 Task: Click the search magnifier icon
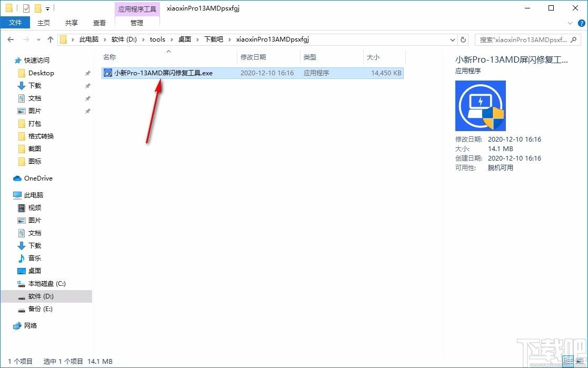click(573, 39)
